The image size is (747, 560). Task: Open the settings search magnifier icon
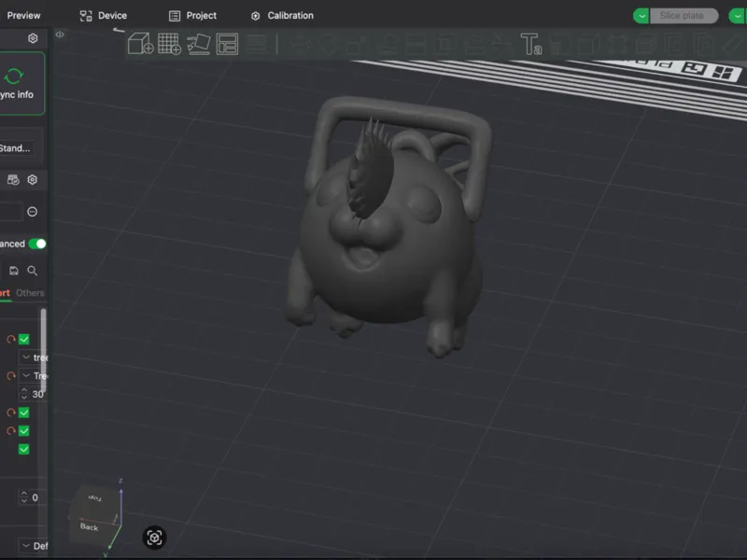tap(33, 271)
